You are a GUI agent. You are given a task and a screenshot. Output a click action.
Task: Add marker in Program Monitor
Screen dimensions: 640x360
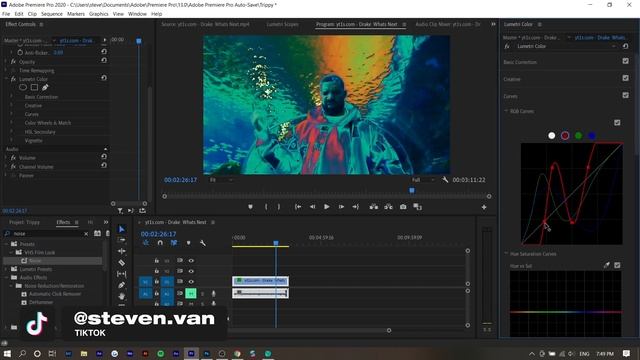pos(250,207)
